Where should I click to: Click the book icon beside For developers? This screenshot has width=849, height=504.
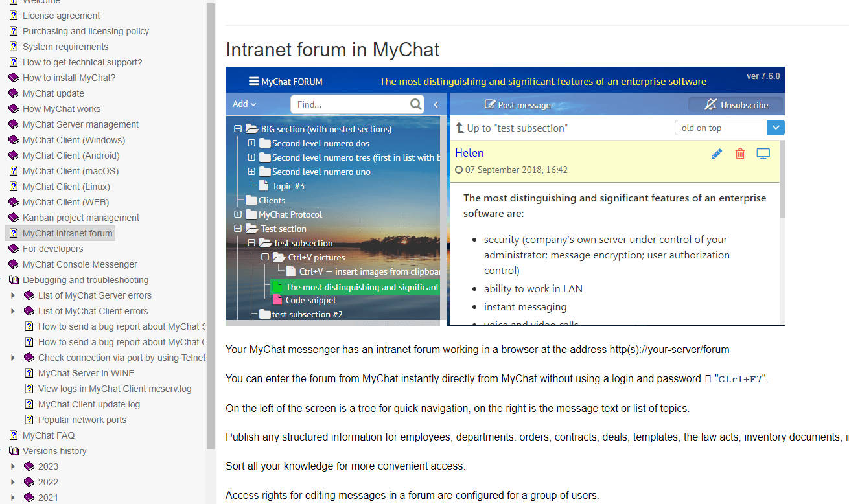click(x=14, y=249)
